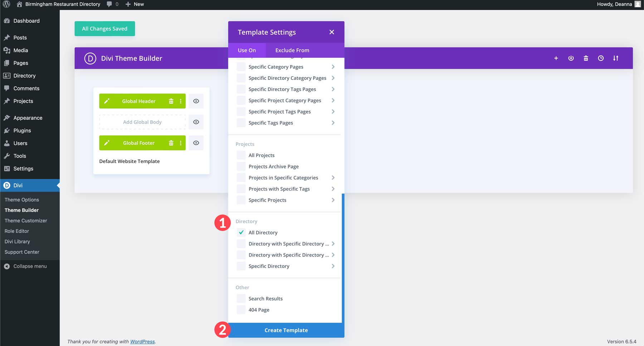
Task: Open the Template Settings portability icon
Action: 616,58
